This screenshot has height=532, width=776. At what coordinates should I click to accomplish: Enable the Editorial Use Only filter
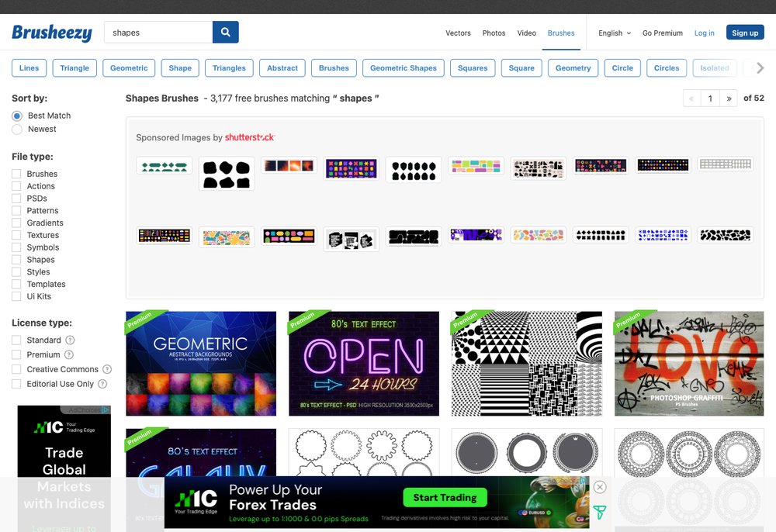click(x=16, y=384)
